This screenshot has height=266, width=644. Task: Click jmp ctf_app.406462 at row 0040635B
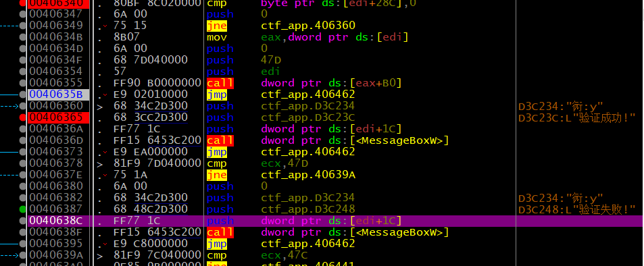[x=281, y=95]
